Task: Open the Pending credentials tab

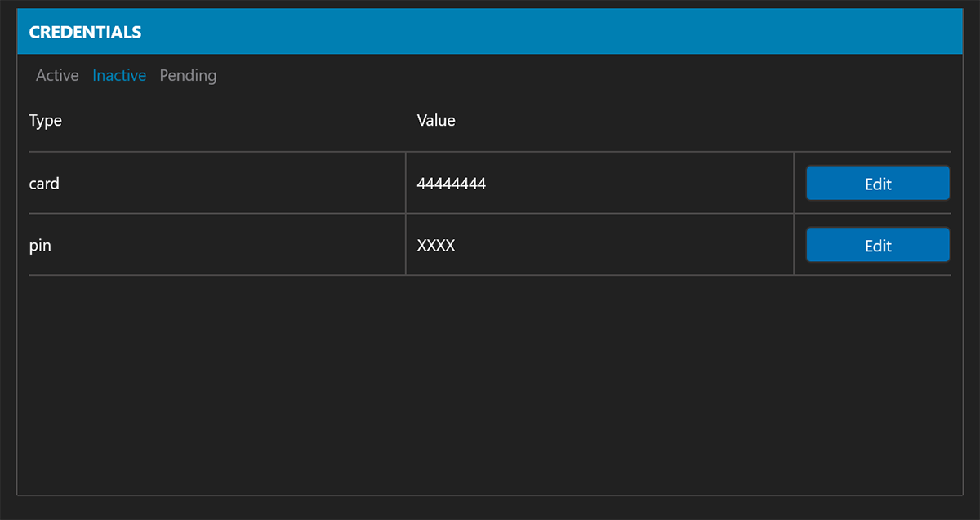Action: click(x=188, y=76)
